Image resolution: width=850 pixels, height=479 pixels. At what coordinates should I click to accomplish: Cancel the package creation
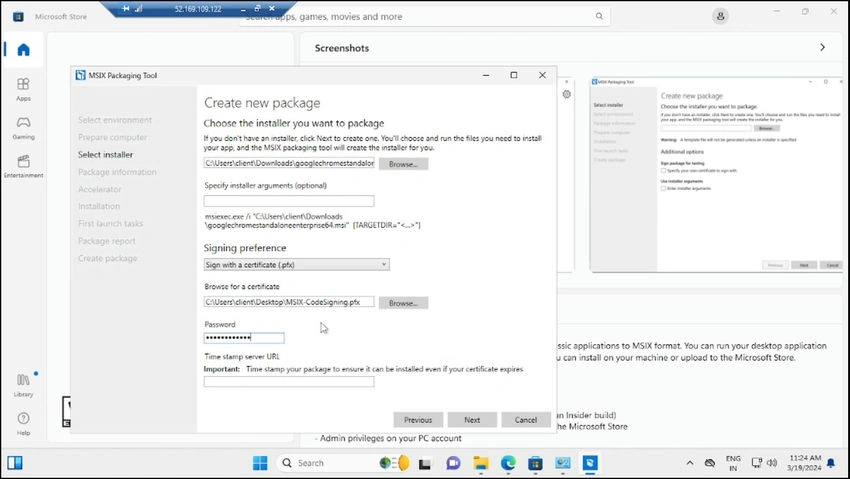526,420
